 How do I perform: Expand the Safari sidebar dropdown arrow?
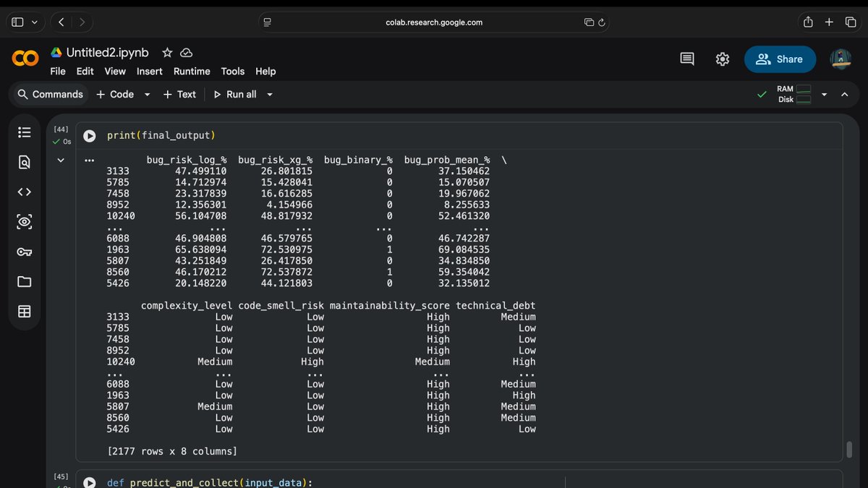pyautogui.click(x=34, y=22)
